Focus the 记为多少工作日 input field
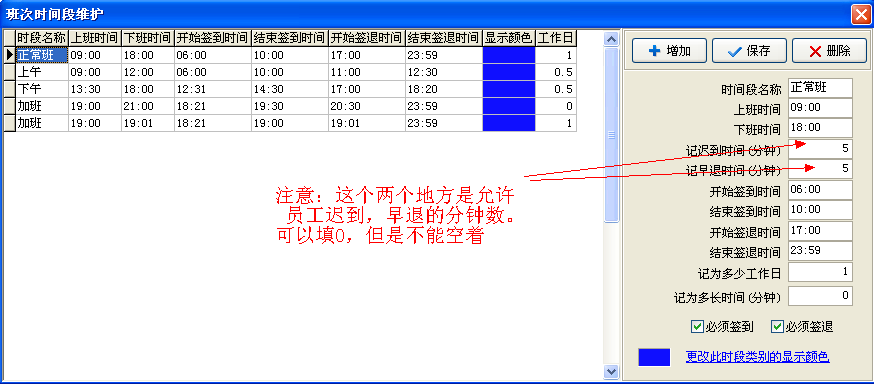 820,272
